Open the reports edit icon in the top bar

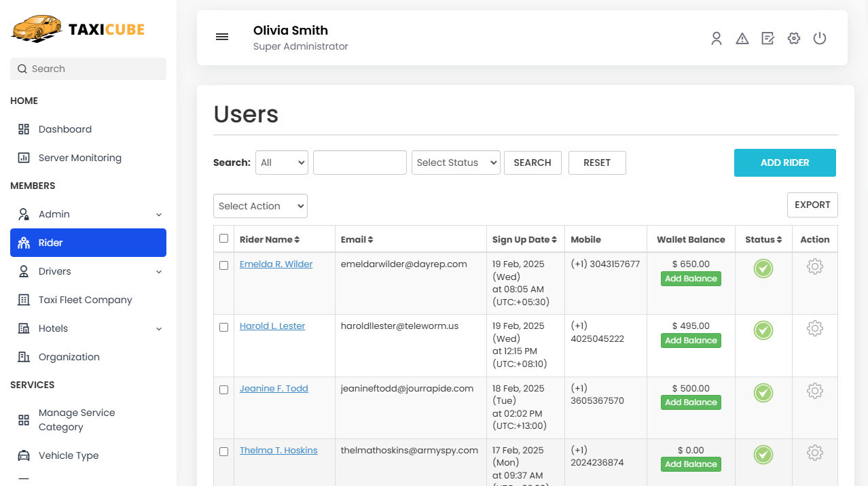coord(767,38)
